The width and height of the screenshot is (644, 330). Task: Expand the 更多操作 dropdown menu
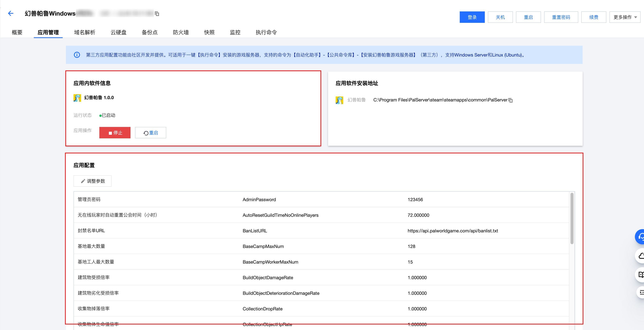pyautogui.click(x=624, y=17)
